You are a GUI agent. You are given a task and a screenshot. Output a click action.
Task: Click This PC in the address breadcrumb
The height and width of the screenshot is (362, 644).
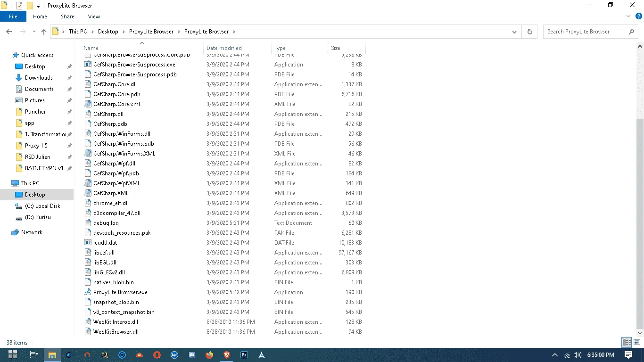(78, 32)
